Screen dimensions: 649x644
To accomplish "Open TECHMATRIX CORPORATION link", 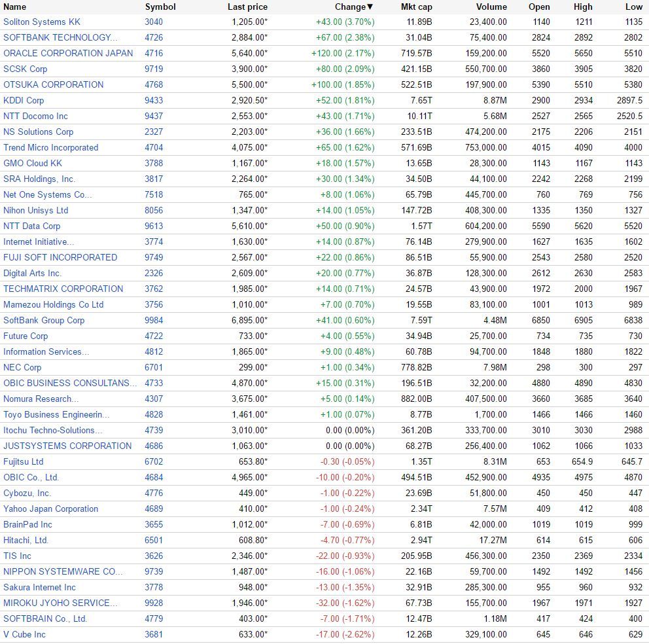I will [x=63, y=289].
